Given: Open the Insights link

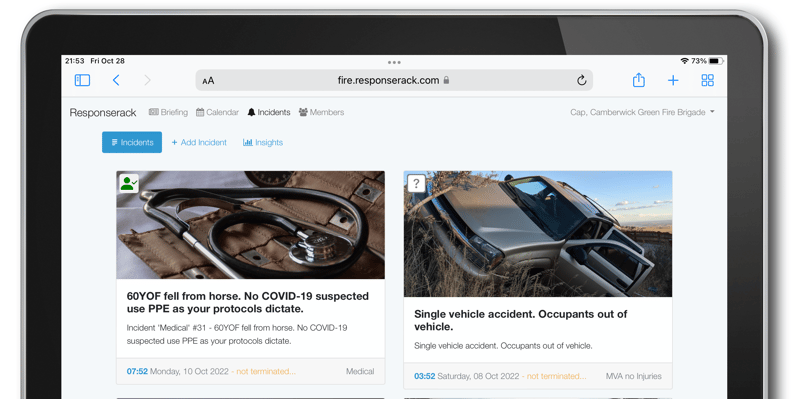Looking at the screenshot, I should point(263,142).
